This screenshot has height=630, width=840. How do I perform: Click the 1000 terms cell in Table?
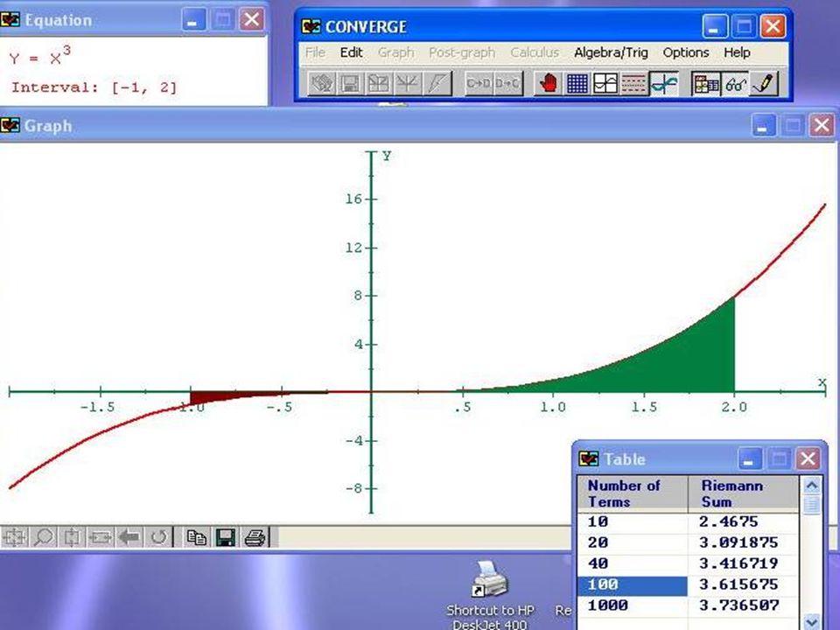633,605
